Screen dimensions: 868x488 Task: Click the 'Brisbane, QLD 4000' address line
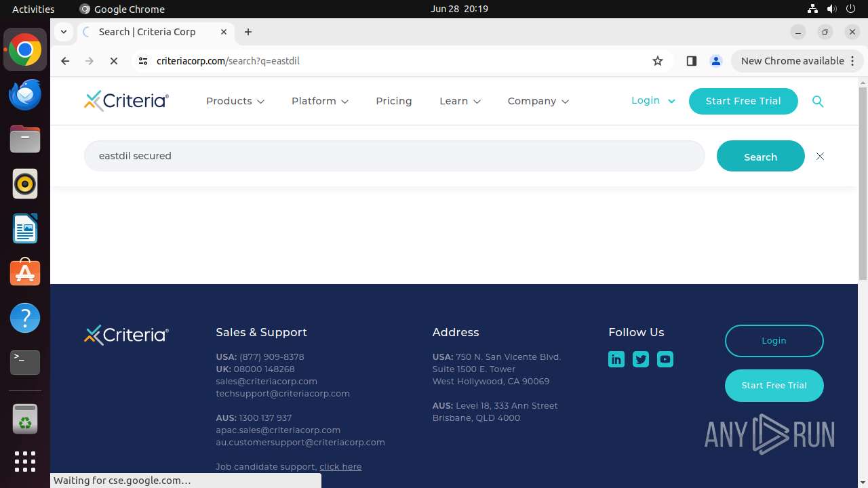[476, 418]
